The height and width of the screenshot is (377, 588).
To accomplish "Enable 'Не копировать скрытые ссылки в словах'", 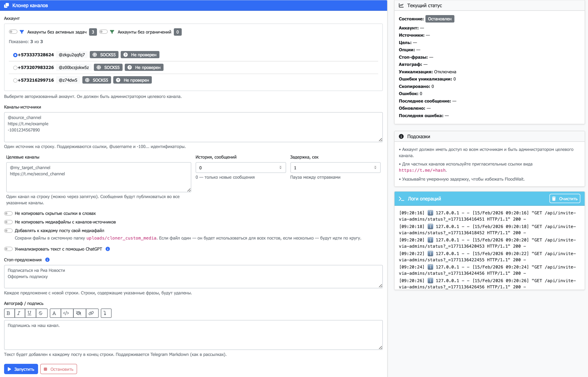I will pyautogui.click(x=9, y=213).
